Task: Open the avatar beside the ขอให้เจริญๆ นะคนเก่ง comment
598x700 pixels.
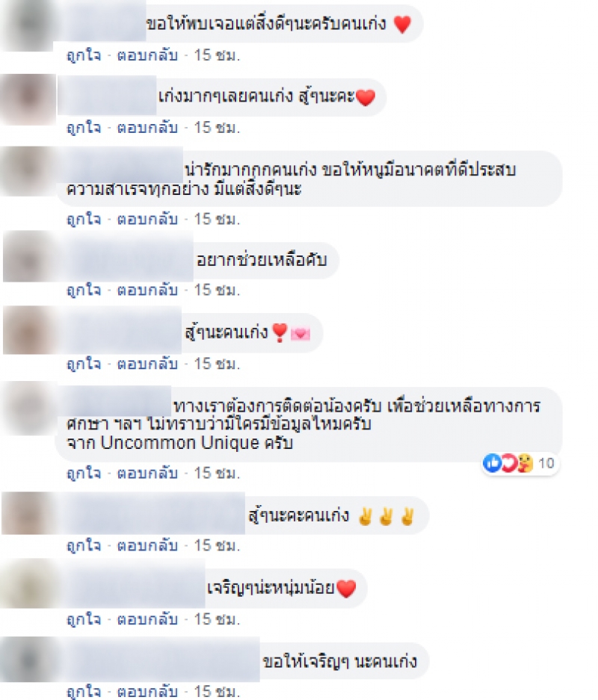Action: tap(28, 660)
